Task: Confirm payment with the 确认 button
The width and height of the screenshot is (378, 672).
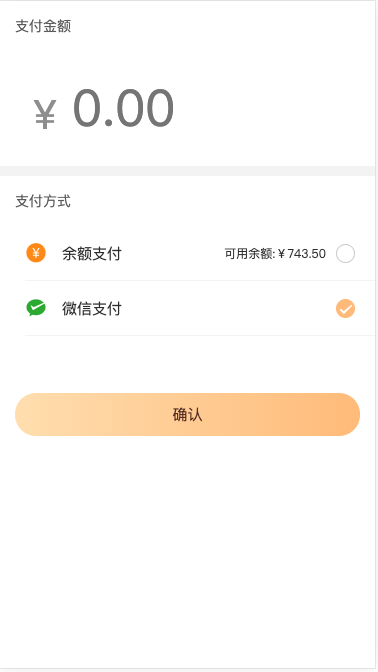Action: tap(187, 414)
